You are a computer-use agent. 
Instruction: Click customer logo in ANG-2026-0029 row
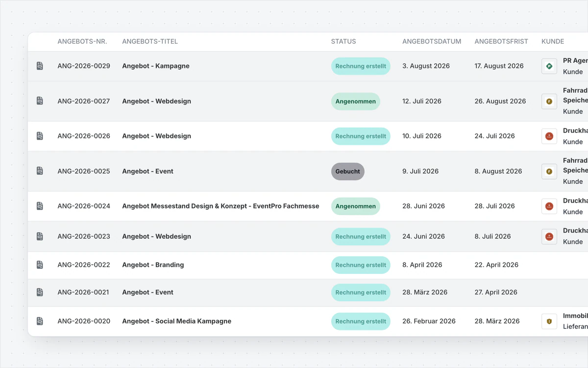pos(549,66)
